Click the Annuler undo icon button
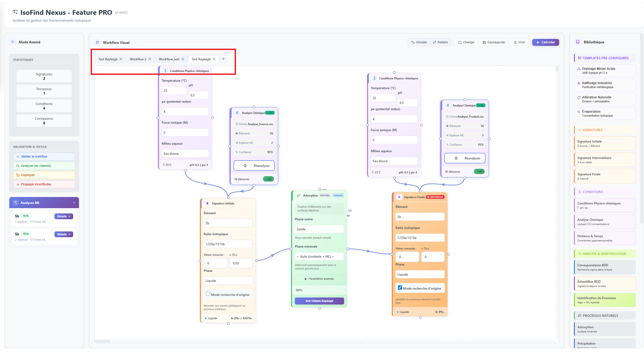The height and width of the screenshot is (352, 644). click(419, 42)
